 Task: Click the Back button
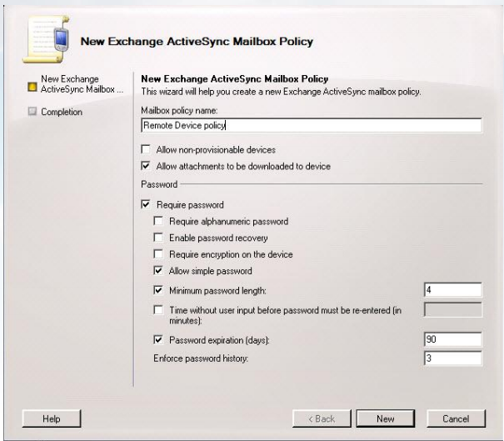(322, 418)
